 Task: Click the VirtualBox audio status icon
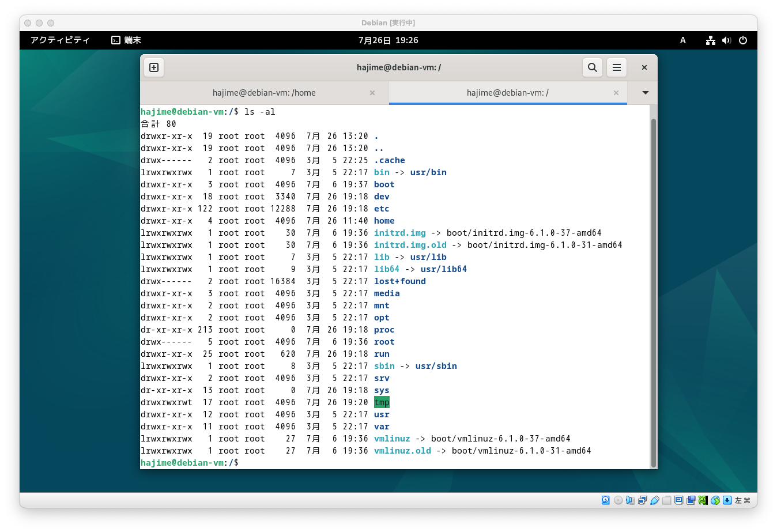(630, 500)
